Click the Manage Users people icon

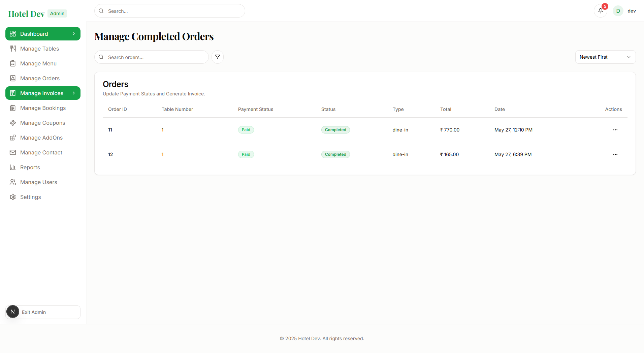[x=13, y=182]
